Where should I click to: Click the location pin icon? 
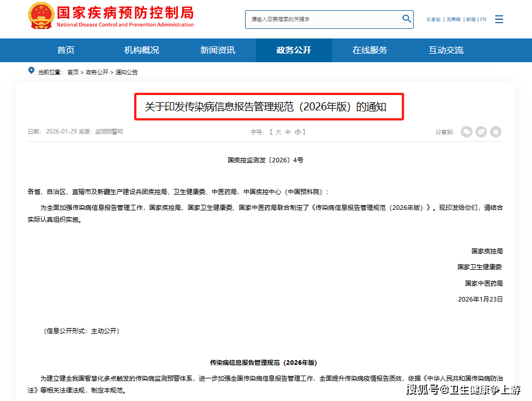click(x=31, y=71)
